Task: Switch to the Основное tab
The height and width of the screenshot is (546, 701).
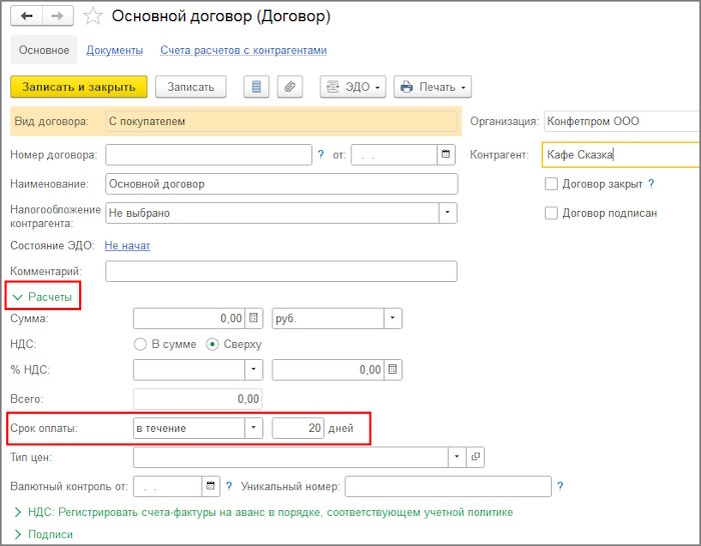Action: pyautogui.click(x=44, y=50)
